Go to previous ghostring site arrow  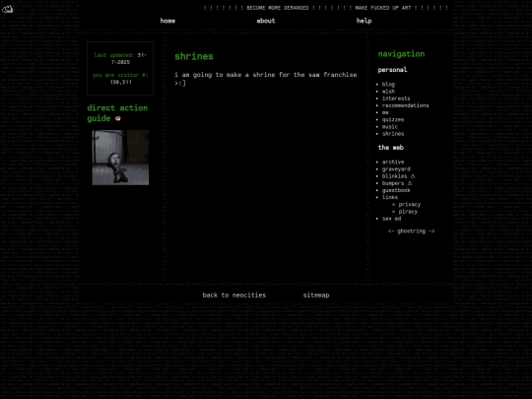tap(391, 232)
